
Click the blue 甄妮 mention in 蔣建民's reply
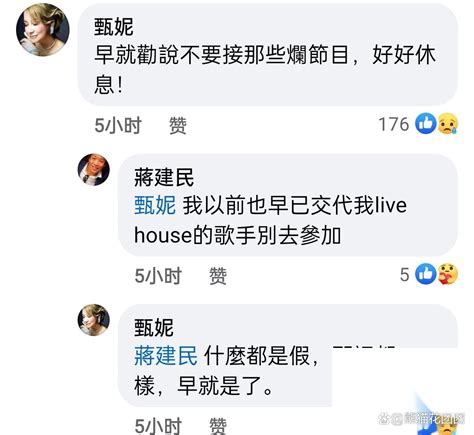point(155,205)
